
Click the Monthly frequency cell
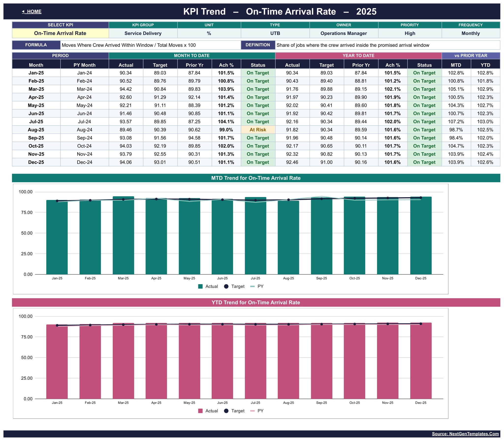[x=471, y=33]
